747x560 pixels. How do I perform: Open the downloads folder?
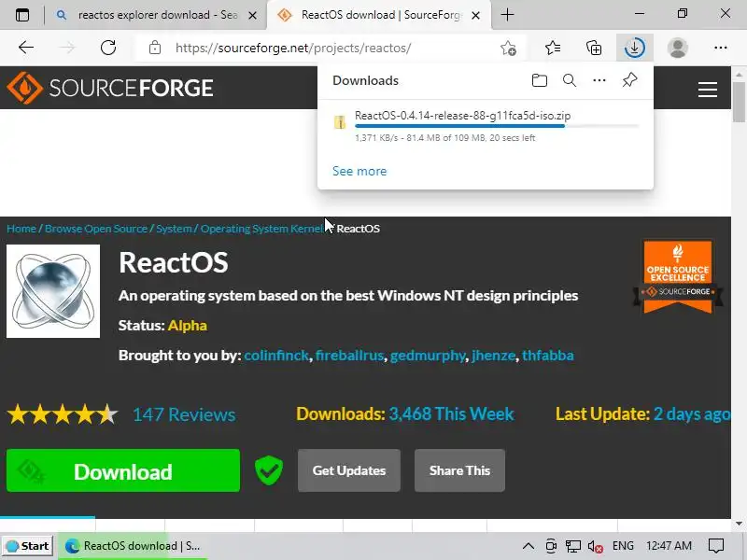(x=540, y=80)
